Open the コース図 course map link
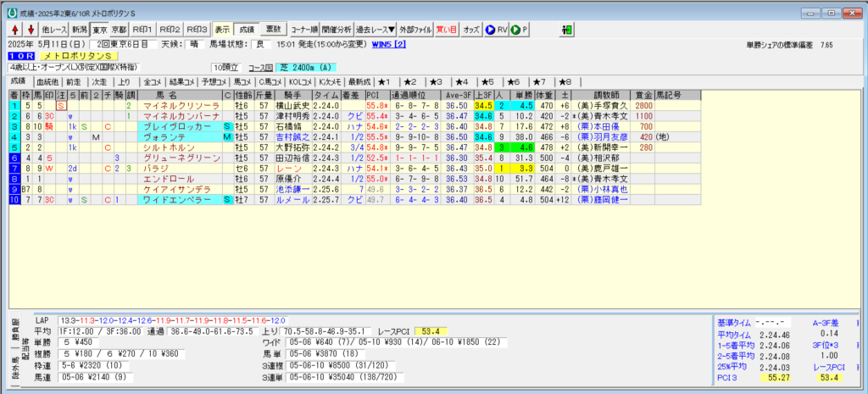 [259, 68]
